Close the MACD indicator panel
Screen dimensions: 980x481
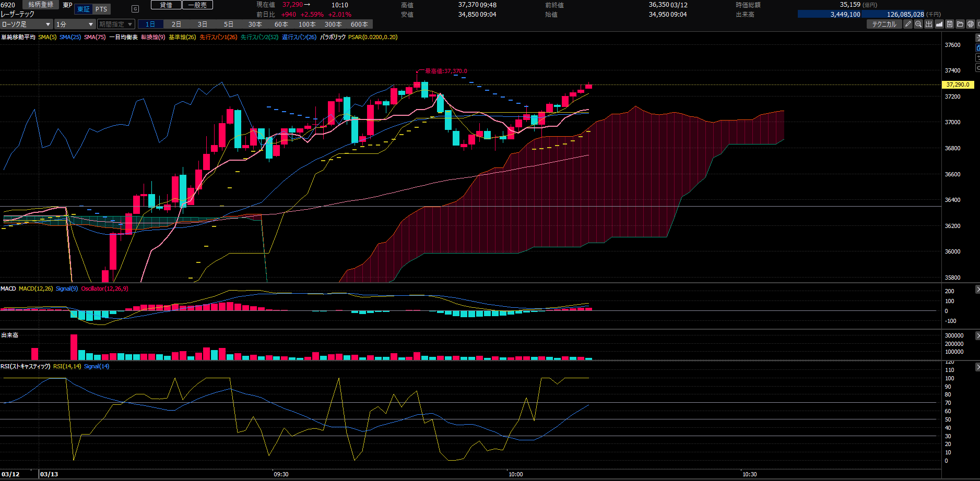977,290
